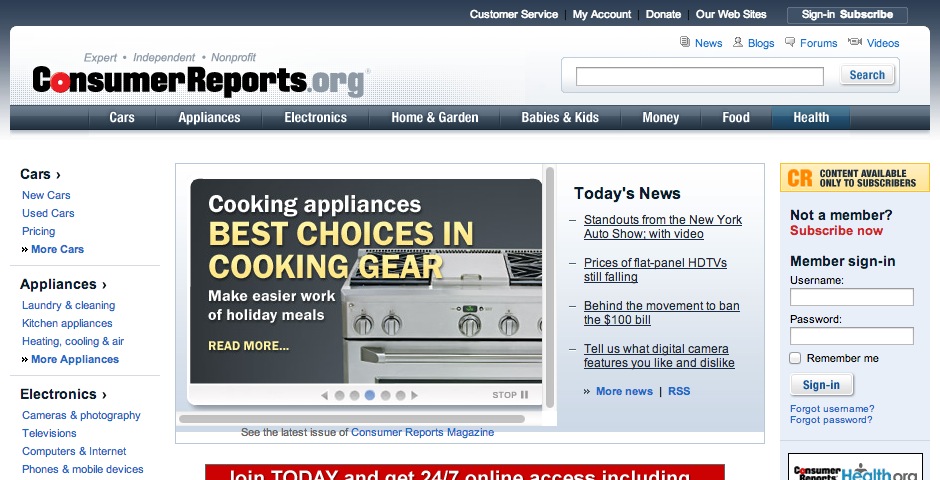Open Cameras & photography link
This screenshot has width=940, height=480.
[81, 415]
